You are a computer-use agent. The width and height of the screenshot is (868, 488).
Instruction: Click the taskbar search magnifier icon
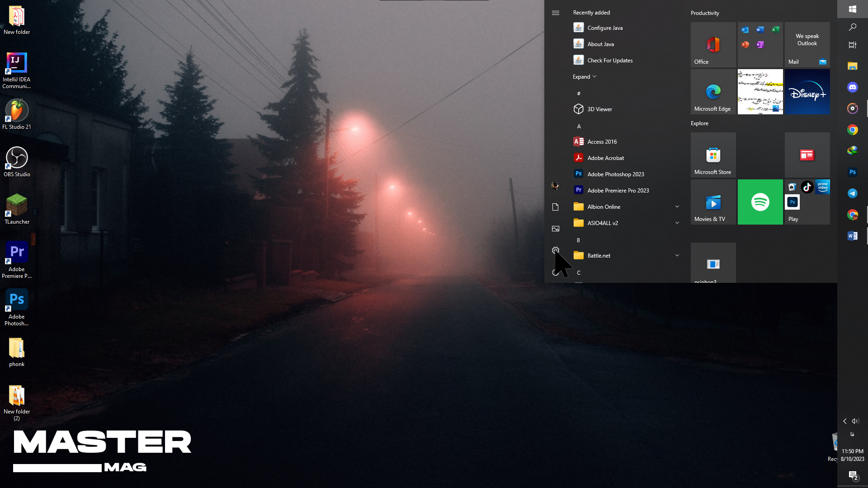click(852, 27)
